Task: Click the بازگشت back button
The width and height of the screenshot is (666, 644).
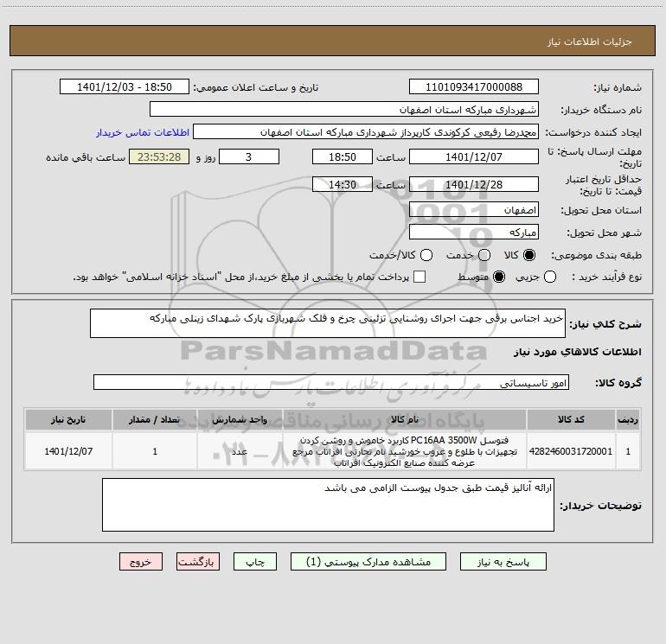Action: tap(198, 562)
